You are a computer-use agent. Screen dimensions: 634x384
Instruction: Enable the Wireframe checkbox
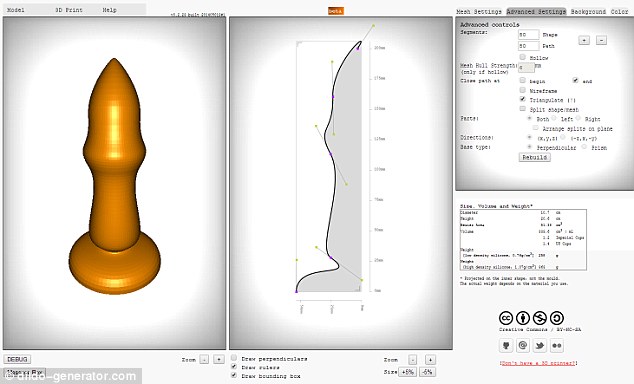[522, 90]
